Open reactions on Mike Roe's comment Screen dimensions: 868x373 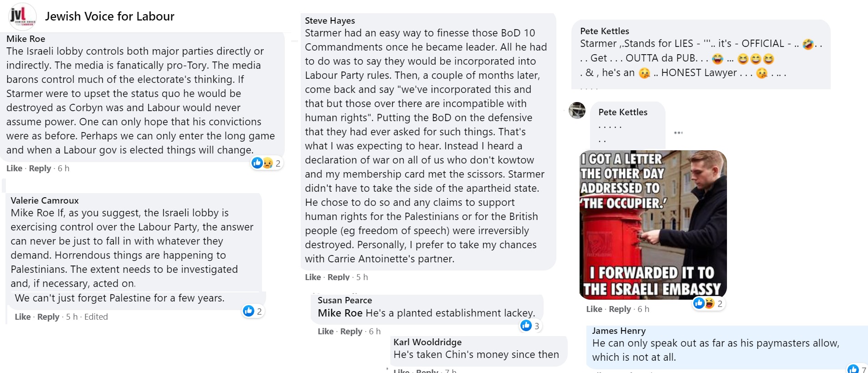pyautogui.click(x=267, y=163)
